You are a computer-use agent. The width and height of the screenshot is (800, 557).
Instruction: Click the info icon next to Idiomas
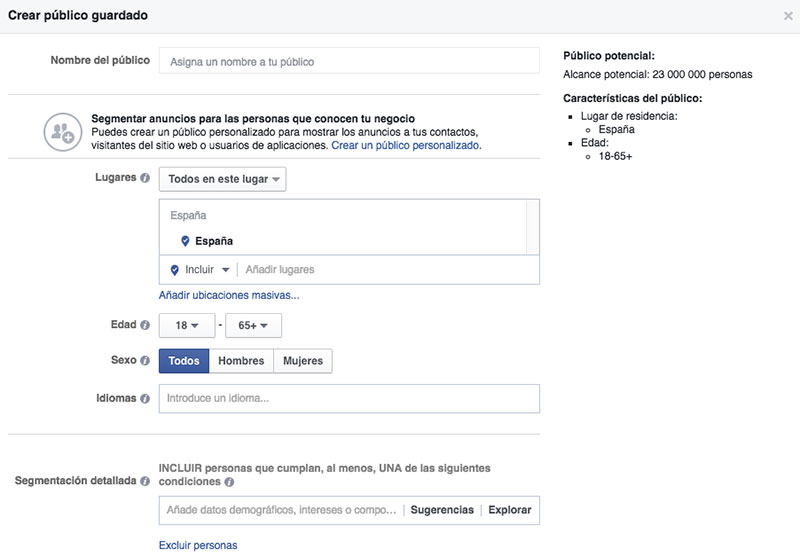point(145,398)
